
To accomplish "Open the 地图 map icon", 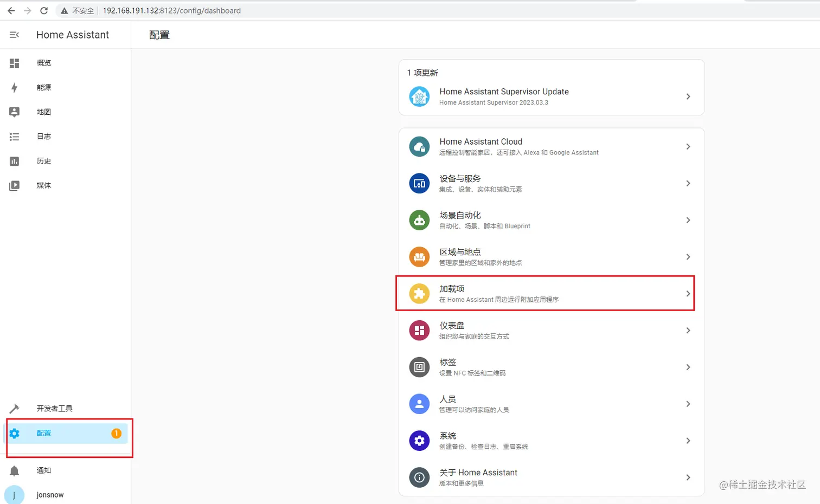I will click(15, 112).
